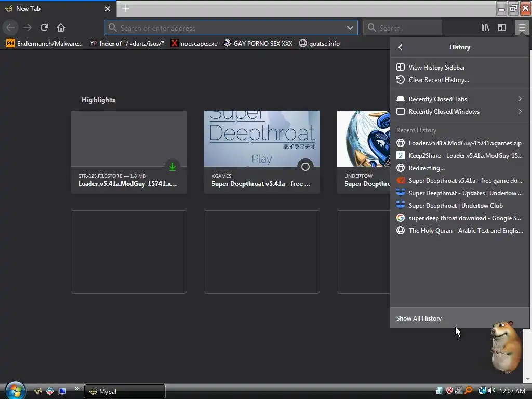532x399 pixels.
Task: Open the UNDERTOW highlight card
Action: coord(363,152)
